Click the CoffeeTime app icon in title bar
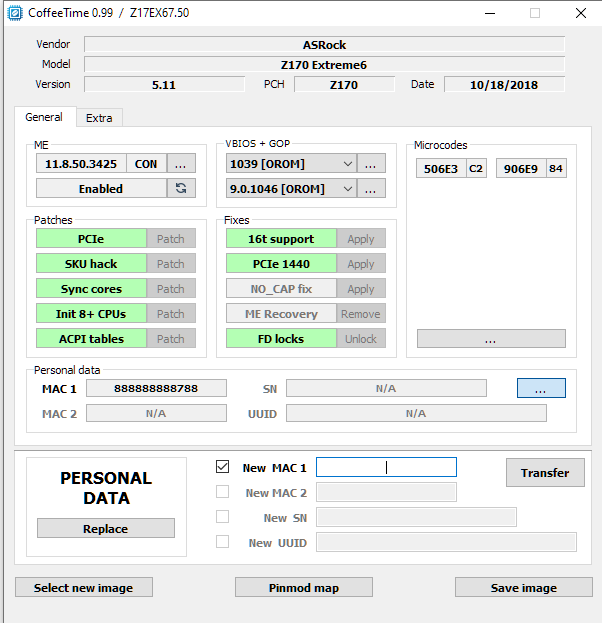The width and height of the screenshot is (602, 623). pyautogui.click(x=15, y=13)
